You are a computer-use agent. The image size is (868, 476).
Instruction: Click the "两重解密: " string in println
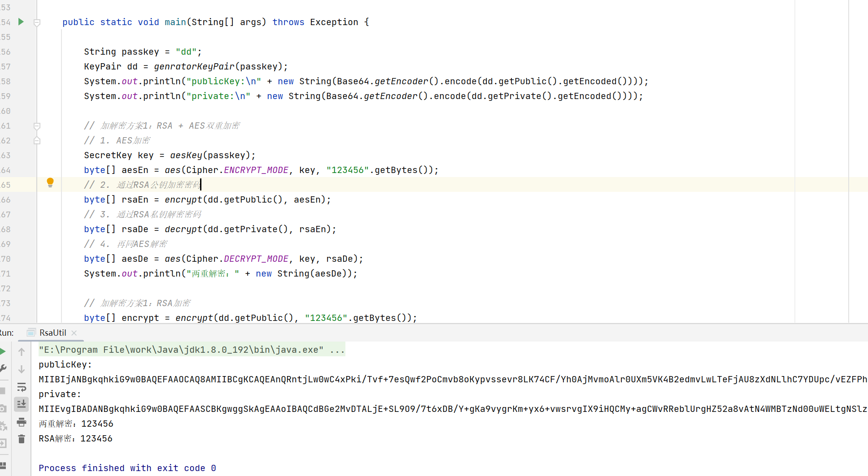213,273
